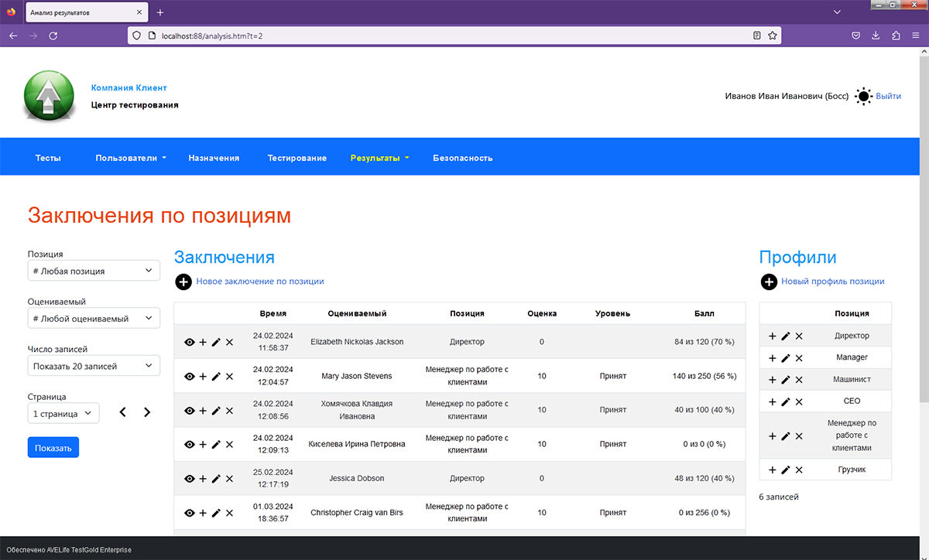
Task: Expand the Оцениваемый dropdown
Action: (94, 319)
